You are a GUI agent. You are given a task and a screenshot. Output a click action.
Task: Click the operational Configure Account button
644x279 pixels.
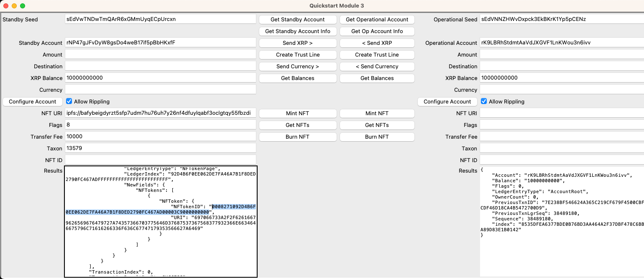click(447, 102)
